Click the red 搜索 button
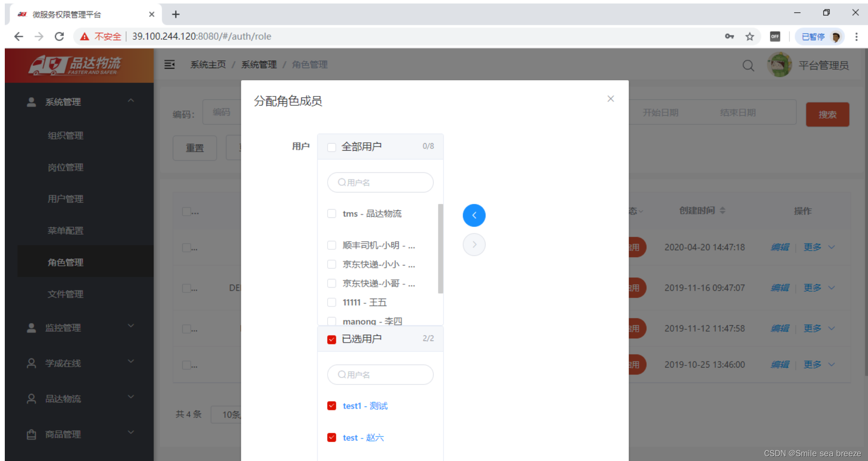 pos(827,114)
